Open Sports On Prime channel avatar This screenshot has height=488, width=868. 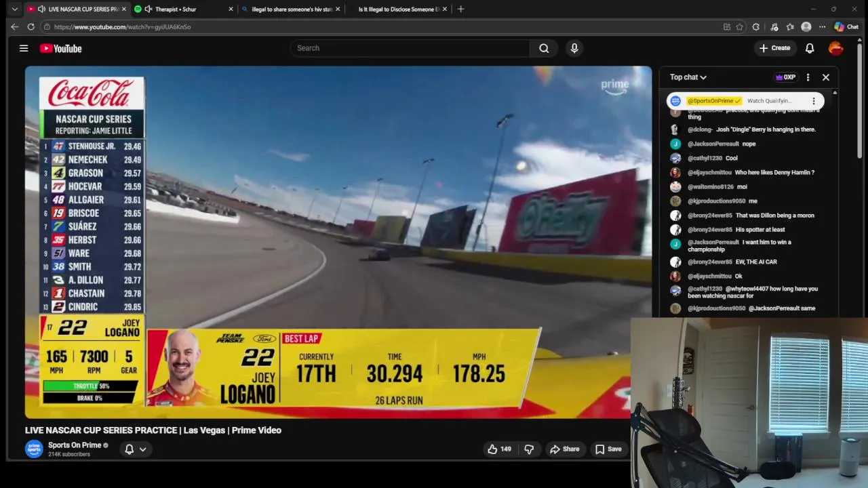point(34,449)
